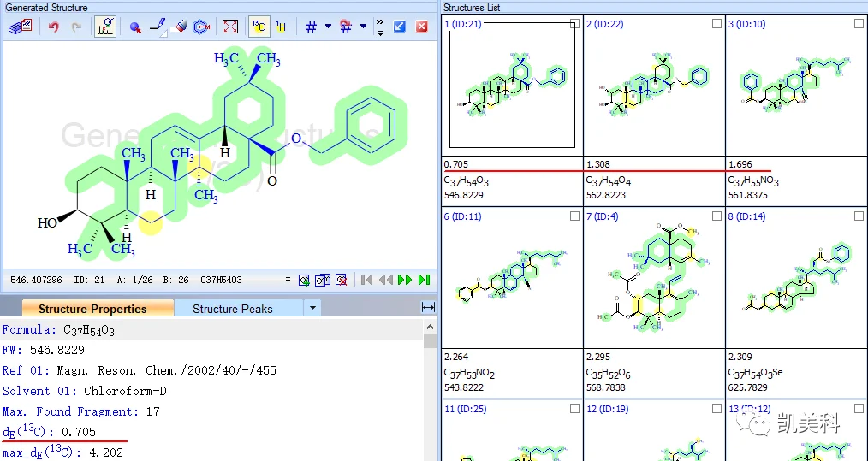
Task: Go to previous structure
Action: click(386, 280)
